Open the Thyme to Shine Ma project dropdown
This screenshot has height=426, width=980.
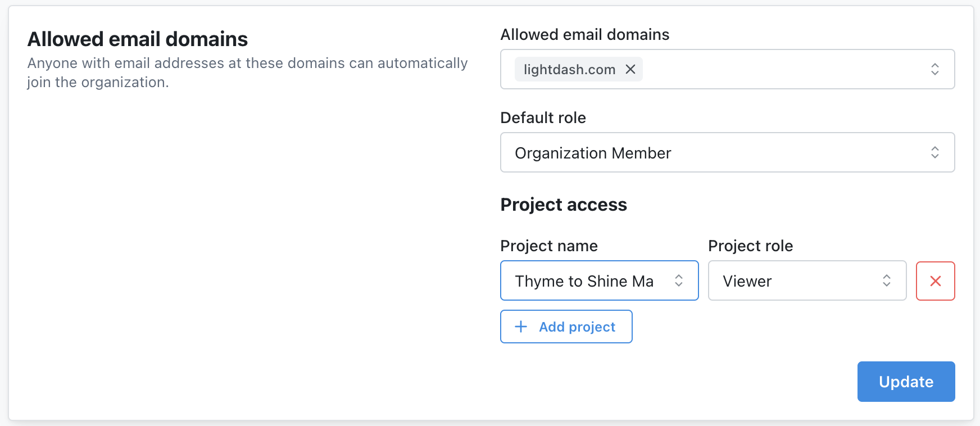pyautogui.click(x=584, y=281)
